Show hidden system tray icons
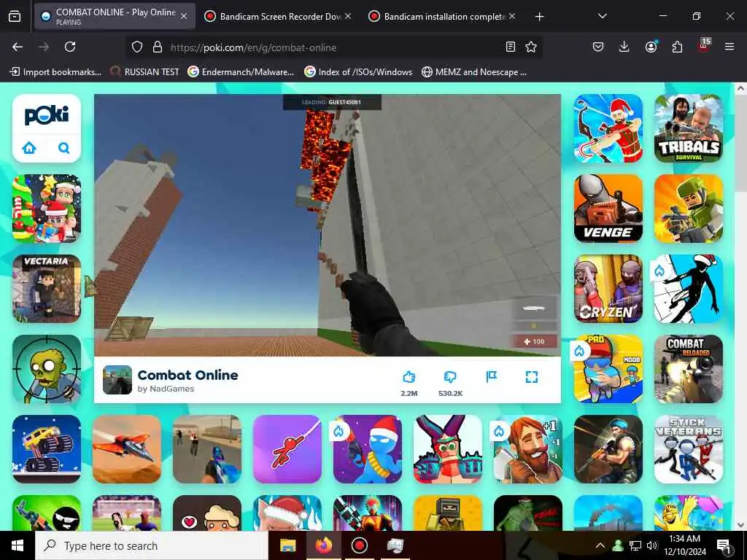Screen dimensions: 747x560 click(x=600, y=545)
